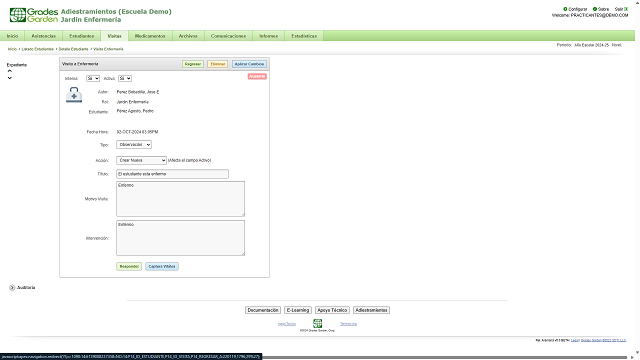Click the Grades Garden logo
Image resolution: width=640 pixels, height=360 pixels.
(34, 15)
